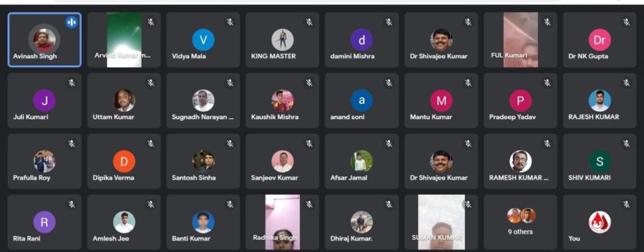Click the muted mic icon on the You tile

coord(626,204)
